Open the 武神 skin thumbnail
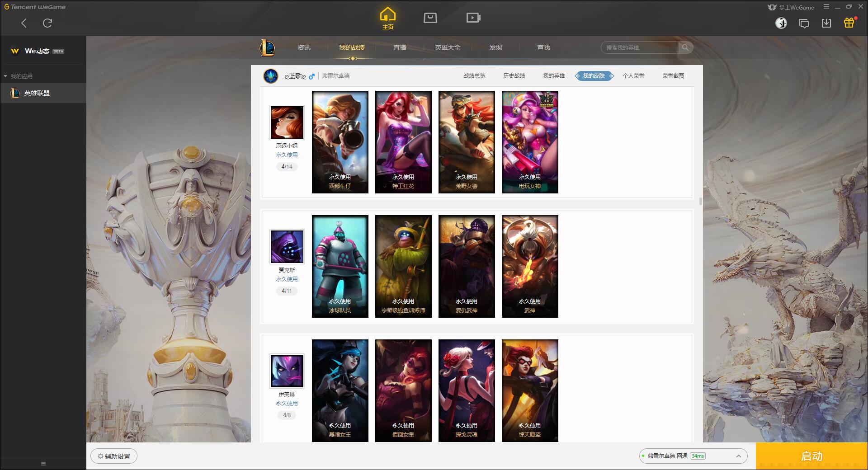 click(530, 266)
